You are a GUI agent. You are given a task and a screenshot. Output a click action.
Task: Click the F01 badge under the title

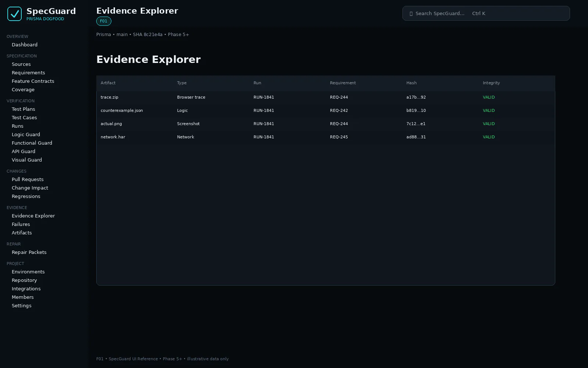pyautogui.click(x=104, y=21)
